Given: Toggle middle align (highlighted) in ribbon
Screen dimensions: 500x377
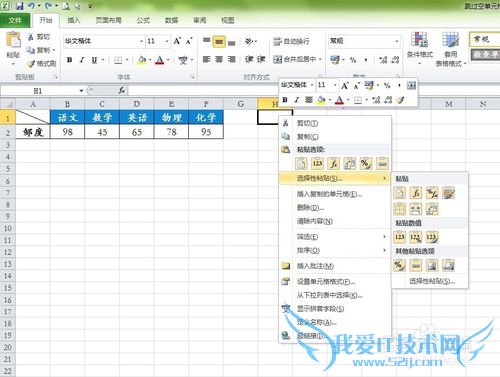Looking at the screenshot, I should click(219, 41).
